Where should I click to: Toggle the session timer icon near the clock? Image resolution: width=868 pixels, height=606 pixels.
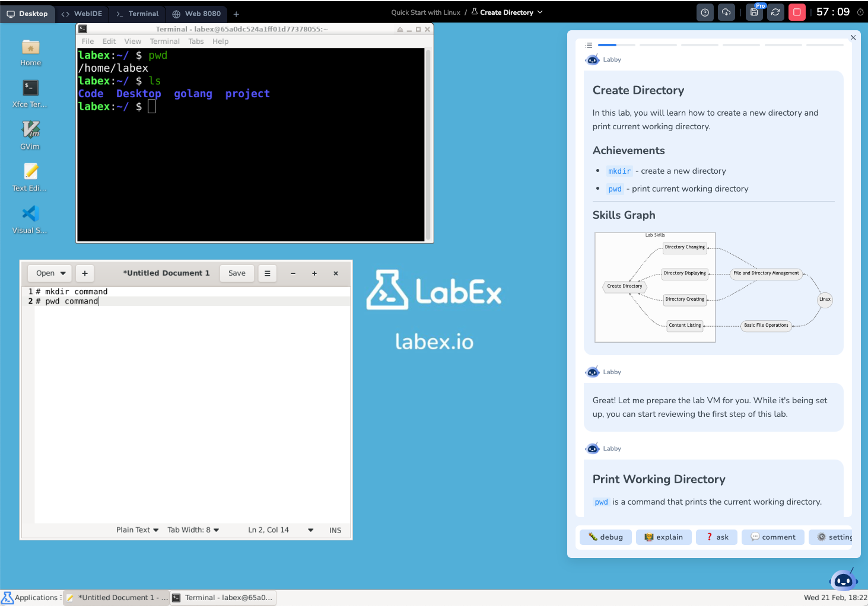click(x=860, y=12)
